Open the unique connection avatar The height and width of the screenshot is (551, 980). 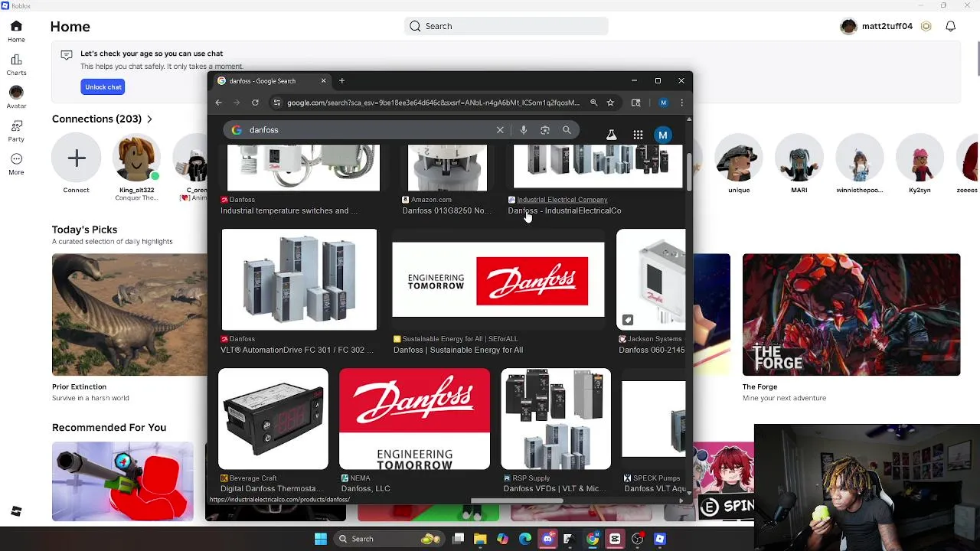pyautogui.click(x=739, y=158)
